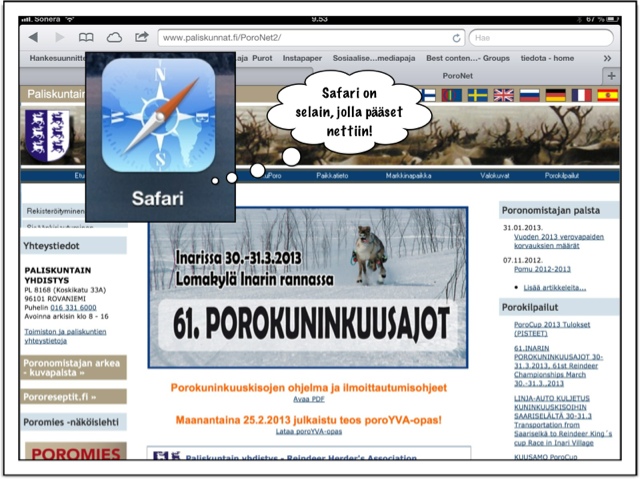Open the Lataa poroYVA-opas link
The width and height of the screenshot is (640, 479).
click(x=309, y=431)
